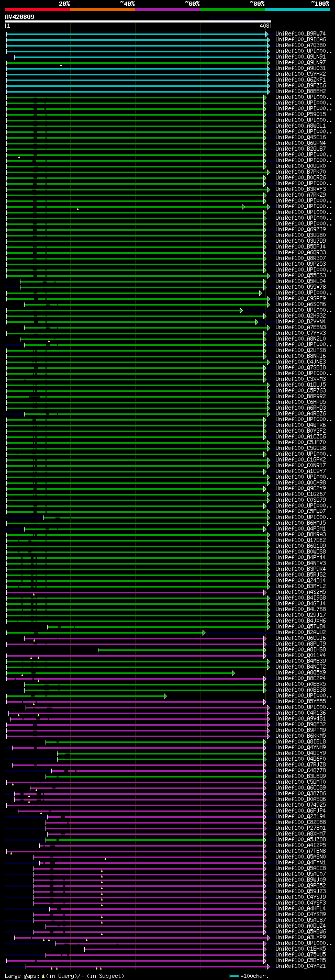The image size is (335, 980).
Task: Select hit label UniRef100_Q6GPN4
Action: (300, 143)
